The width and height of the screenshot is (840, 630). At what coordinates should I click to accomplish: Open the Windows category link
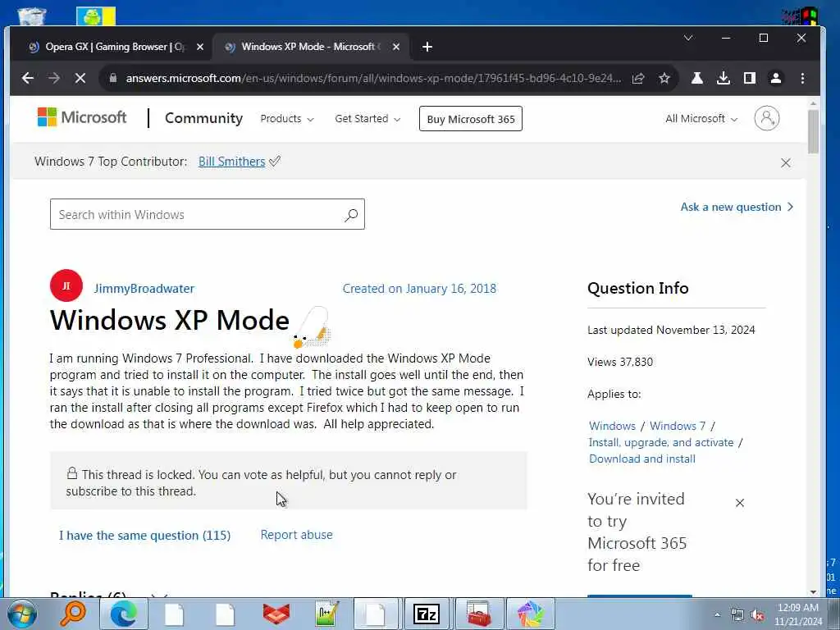pos(612,426)
